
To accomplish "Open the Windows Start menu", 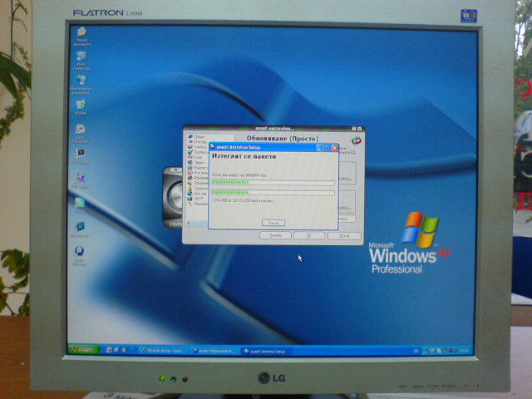I will [x=82, y=349].
